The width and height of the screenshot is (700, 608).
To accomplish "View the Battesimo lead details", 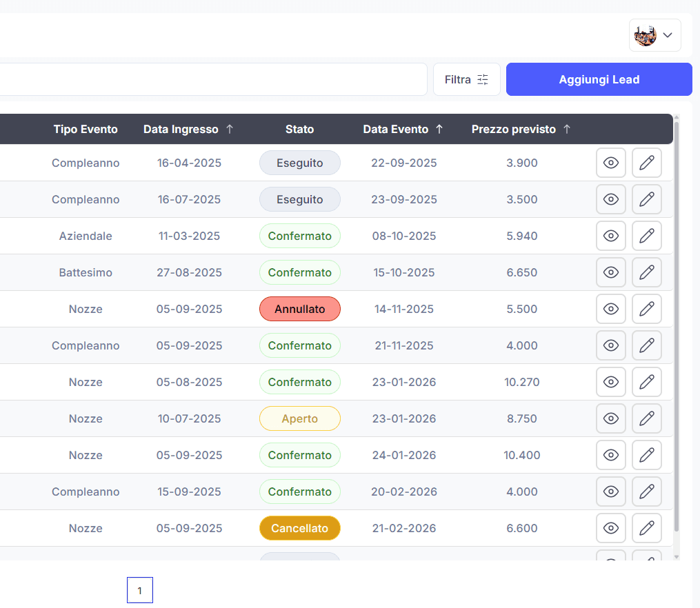I will (x=611, y=272).
